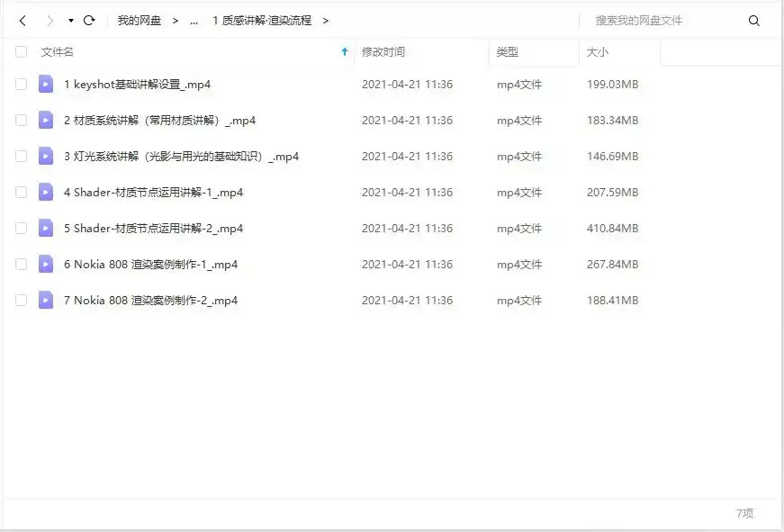The width and height of the screenshot is (784, 532).
Task: Open the video icon for 1 keyshot基础讲解设置_.mp4
Action: tap(46, 84)
